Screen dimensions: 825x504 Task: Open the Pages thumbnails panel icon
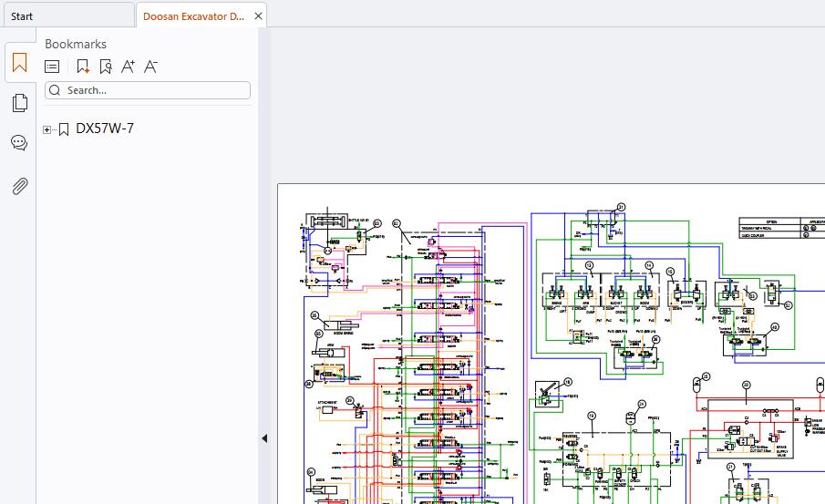(x=19, y=103)
